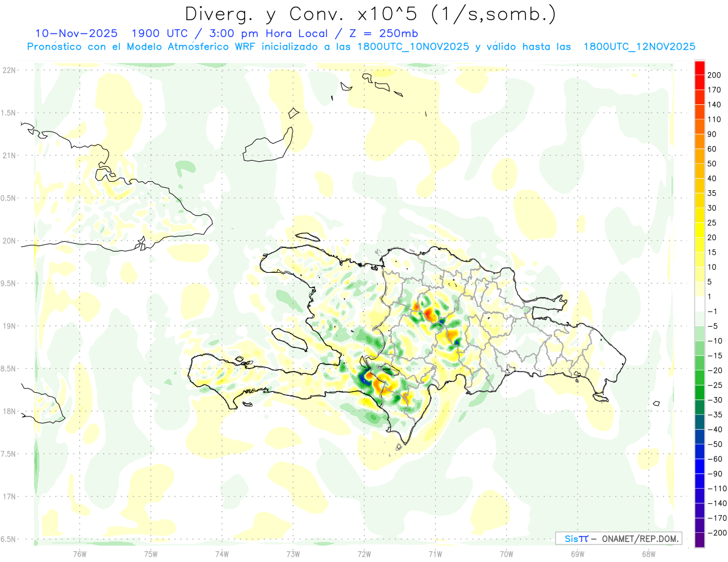728x562 pixels.
Task: Click the '73W' longitude label
Action: pos(293,554)
